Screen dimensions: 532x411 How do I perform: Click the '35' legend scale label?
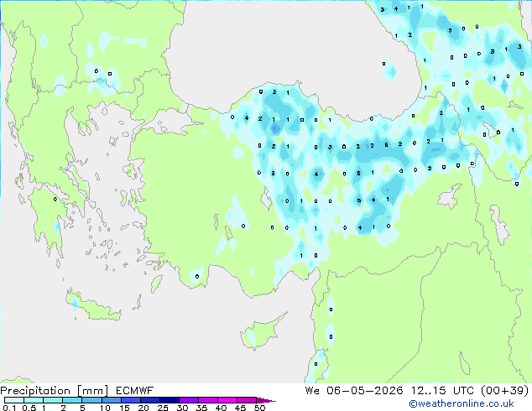point(201,408)
